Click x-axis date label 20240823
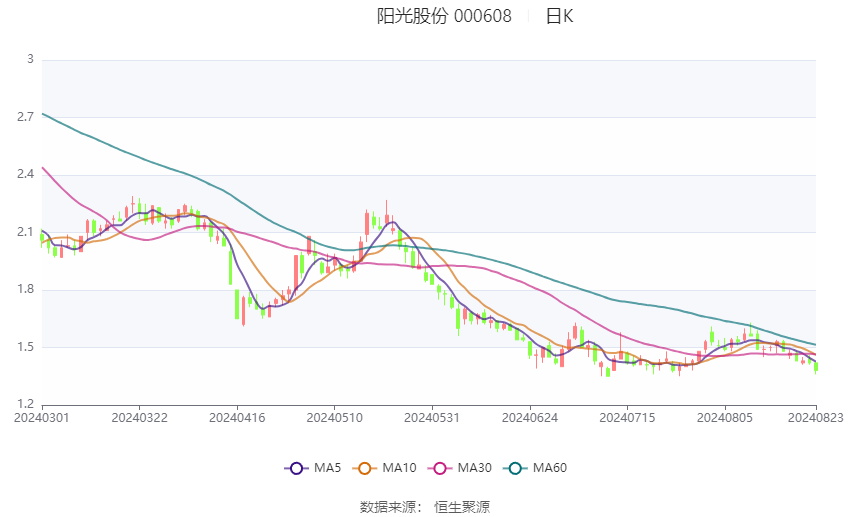850x517 pixels. click(816, 418)
